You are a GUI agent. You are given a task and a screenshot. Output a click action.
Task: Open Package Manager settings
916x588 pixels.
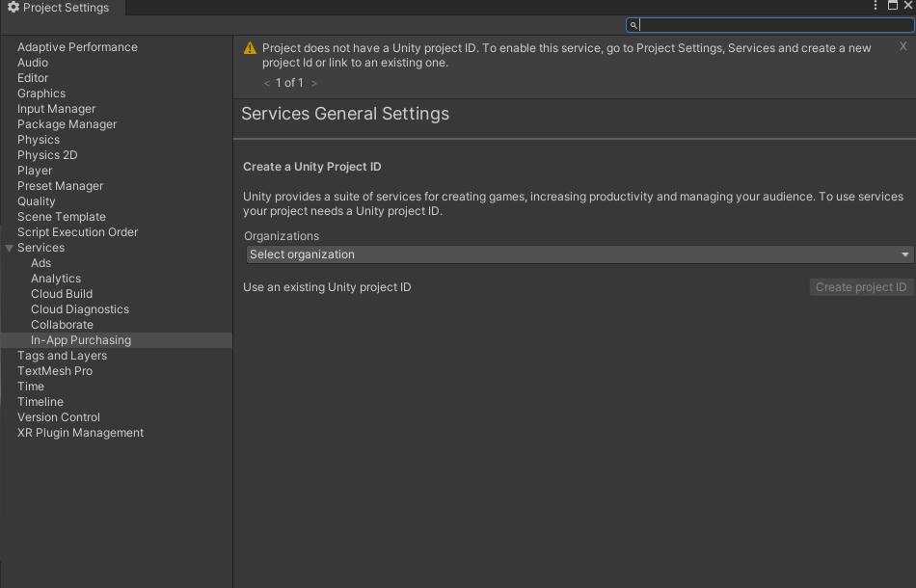[x=67, y=124]
